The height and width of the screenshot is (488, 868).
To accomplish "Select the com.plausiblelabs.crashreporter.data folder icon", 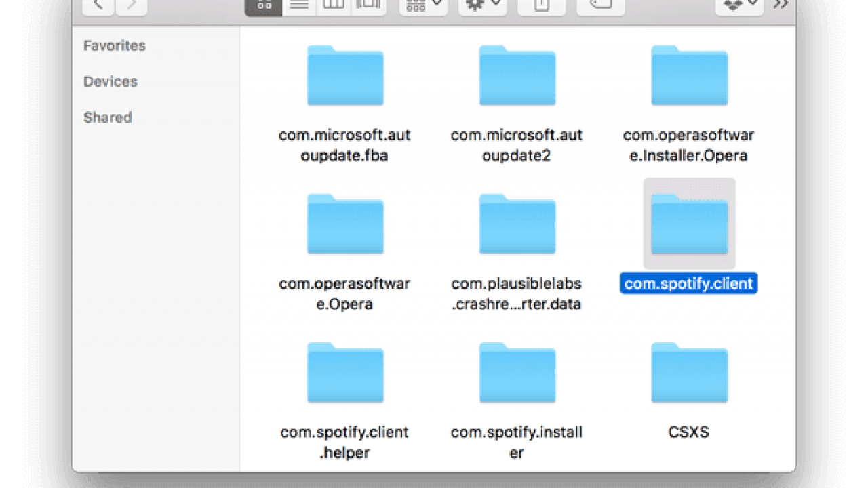I will pyautogui.click(x=517, y=224).
